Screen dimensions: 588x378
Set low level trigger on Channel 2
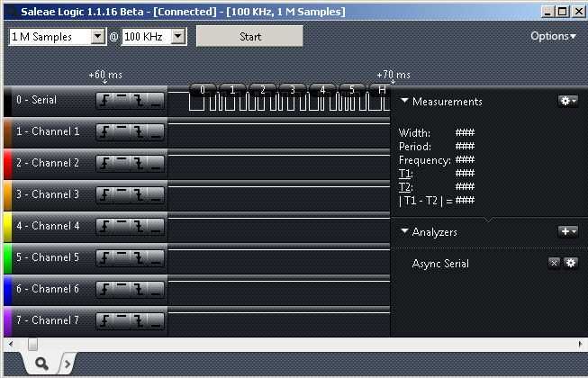click(x=156, y=163)
